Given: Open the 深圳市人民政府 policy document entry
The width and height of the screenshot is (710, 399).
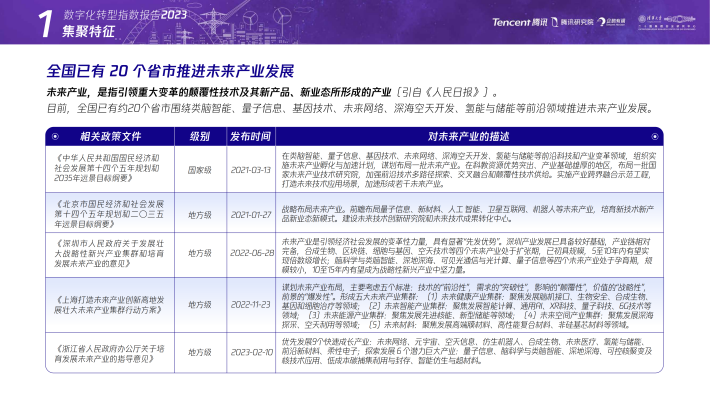Looking at the screenshot, I should click(x=109, y=253).
